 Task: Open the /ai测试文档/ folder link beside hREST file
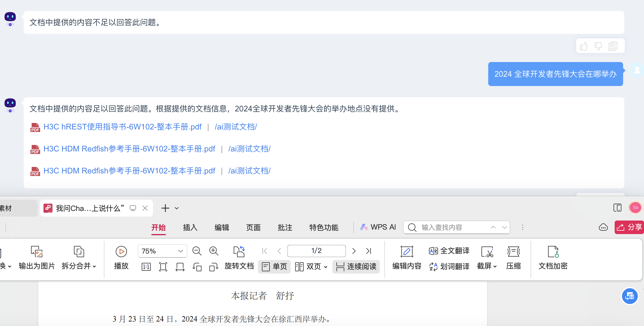[236, 127]
